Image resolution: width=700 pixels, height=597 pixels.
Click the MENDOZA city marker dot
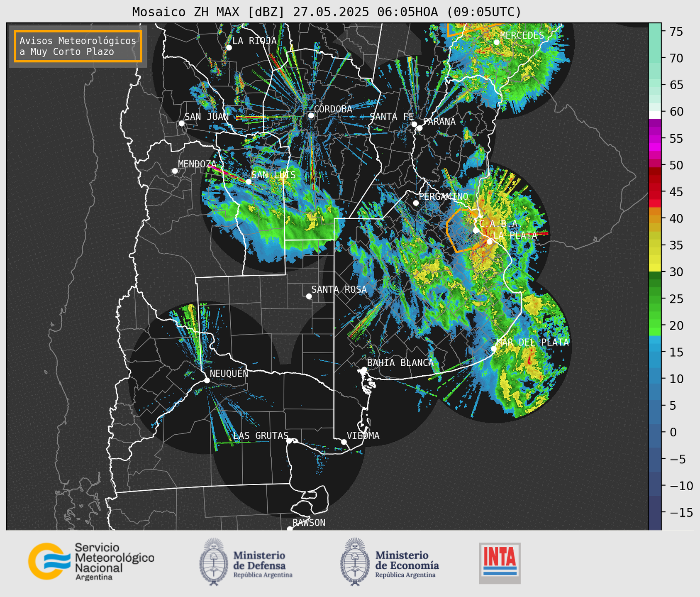[x=175, y=171]
